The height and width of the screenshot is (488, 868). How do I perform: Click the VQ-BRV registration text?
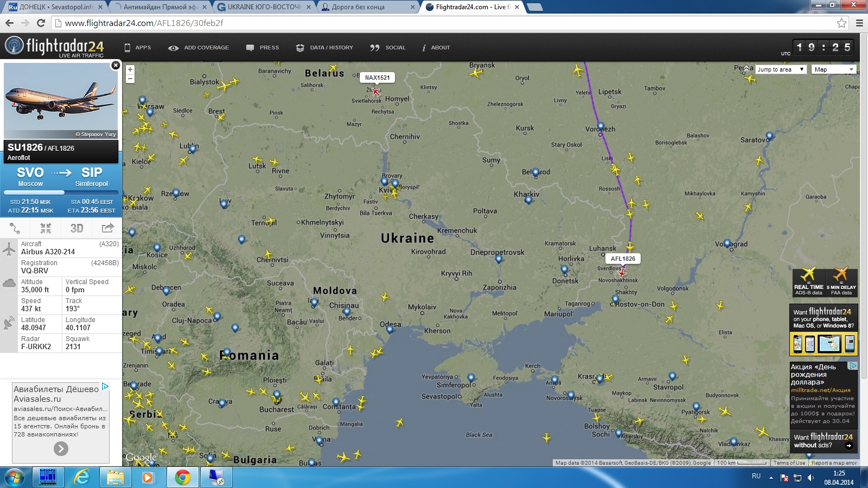coord(35,271)
